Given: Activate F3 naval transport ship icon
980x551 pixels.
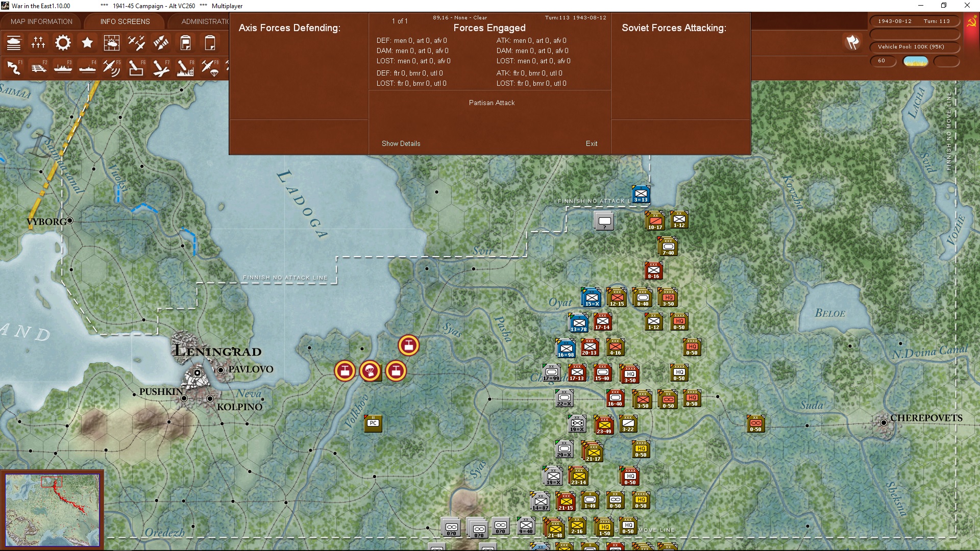Looking at the screenshot, I should pos(63,67).
